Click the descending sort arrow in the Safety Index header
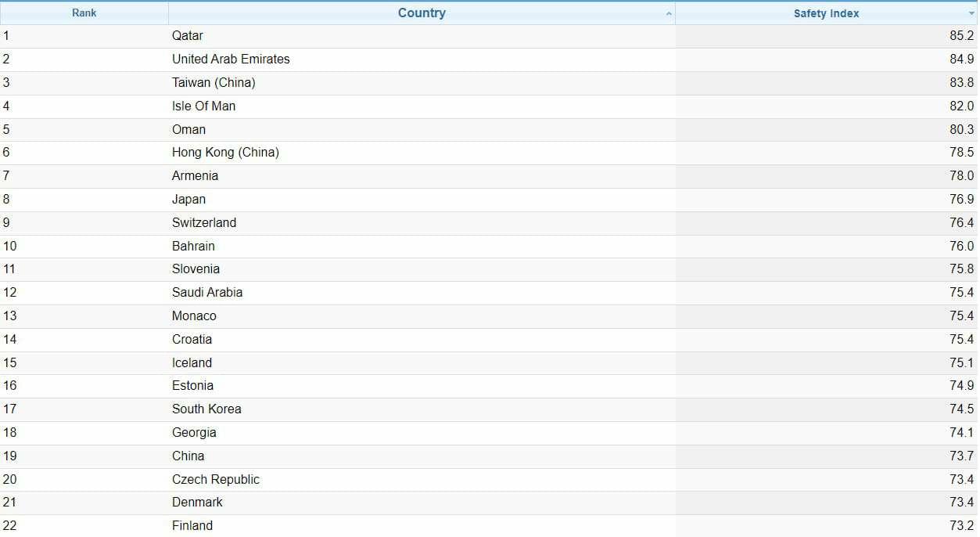980x537 pixels. [971, 14]
